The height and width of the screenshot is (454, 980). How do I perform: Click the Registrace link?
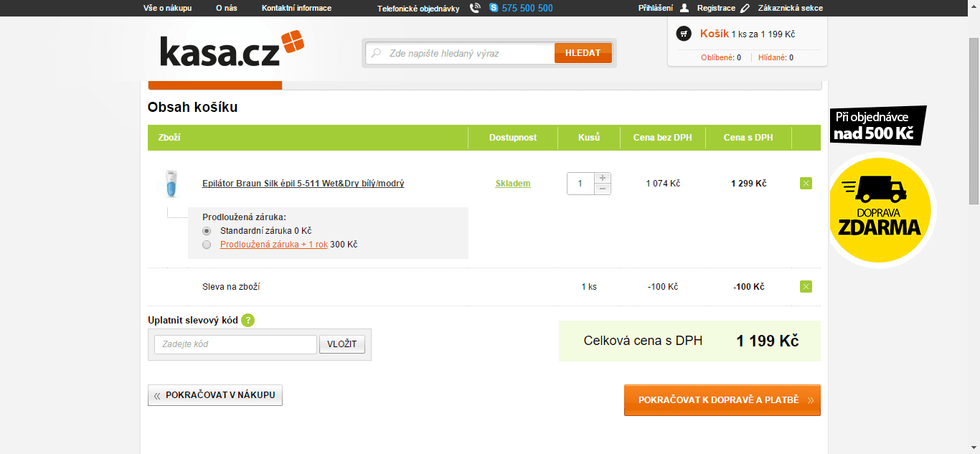pos(716,8)
